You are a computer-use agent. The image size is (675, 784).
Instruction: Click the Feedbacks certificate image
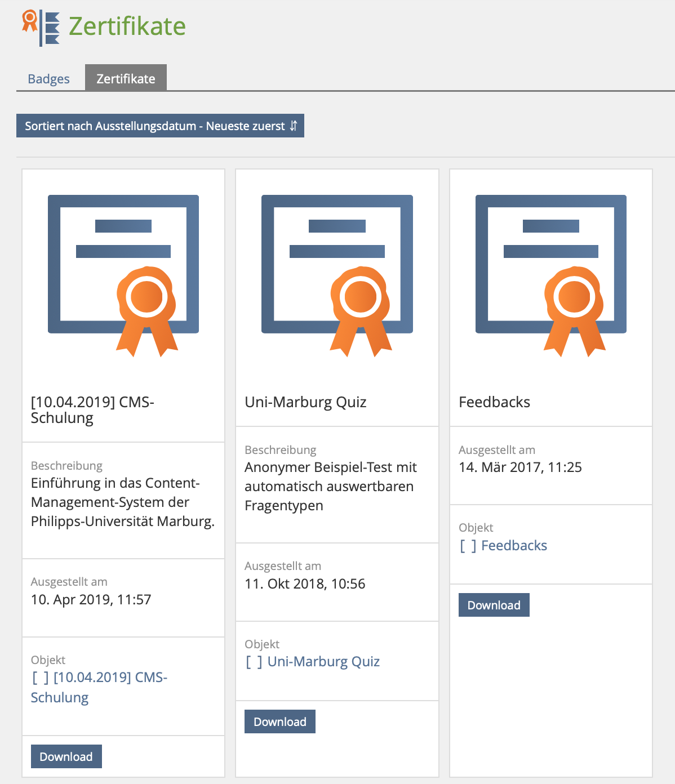(x=550, y=275)
